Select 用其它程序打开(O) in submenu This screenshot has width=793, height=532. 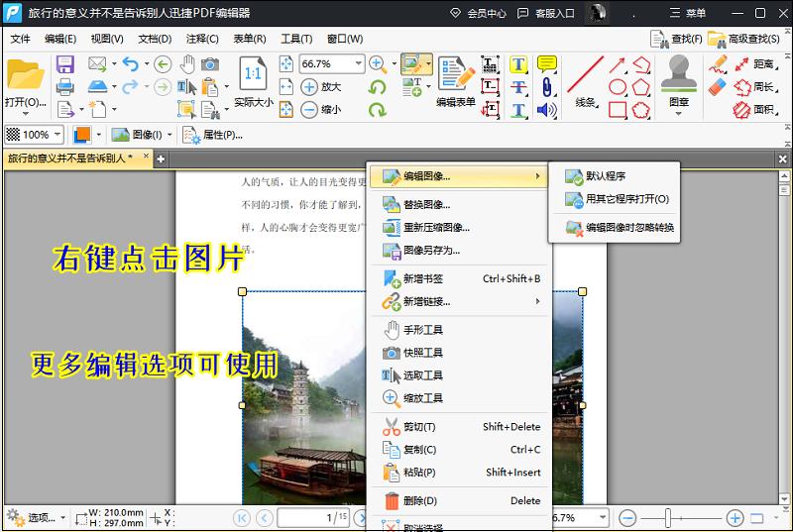pos(614,199)
